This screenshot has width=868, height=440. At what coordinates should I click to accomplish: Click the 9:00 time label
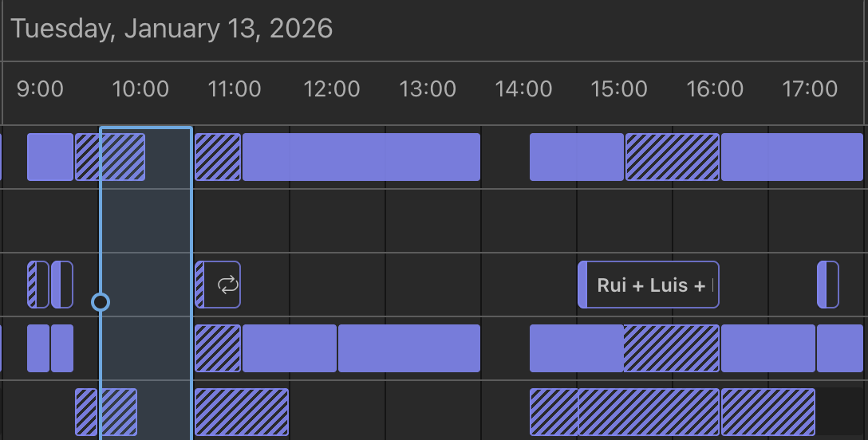(40, 88)
